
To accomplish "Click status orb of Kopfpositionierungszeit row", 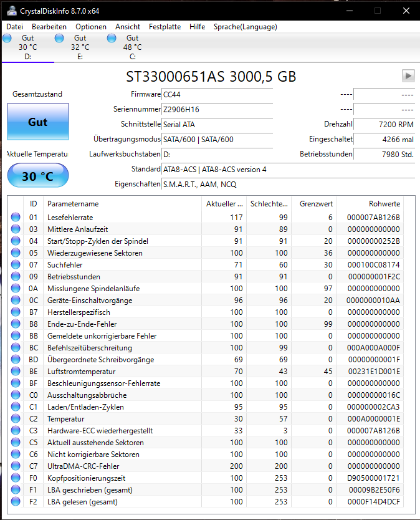I will click(x=16, y=478).
